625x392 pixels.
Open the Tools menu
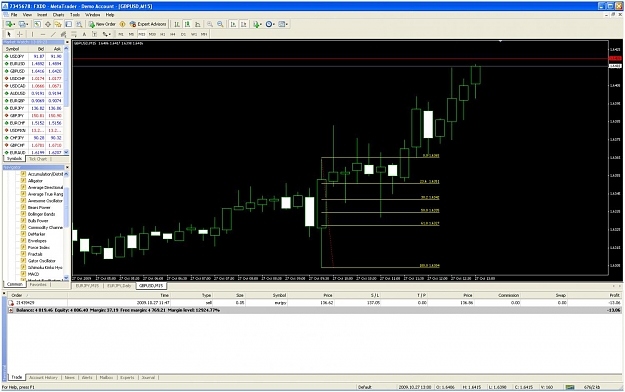[75, 15]
